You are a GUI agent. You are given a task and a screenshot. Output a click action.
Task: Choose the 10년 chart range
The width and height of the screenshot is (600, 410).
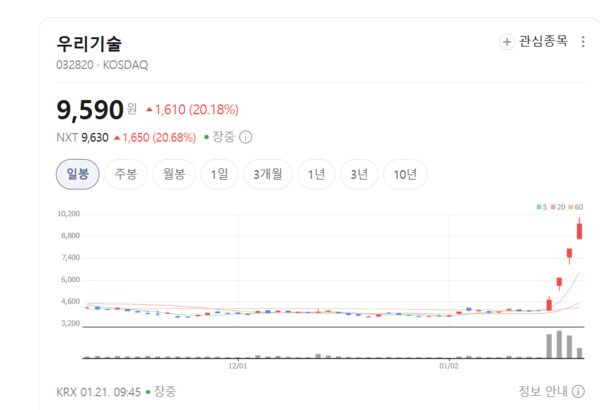405,175
